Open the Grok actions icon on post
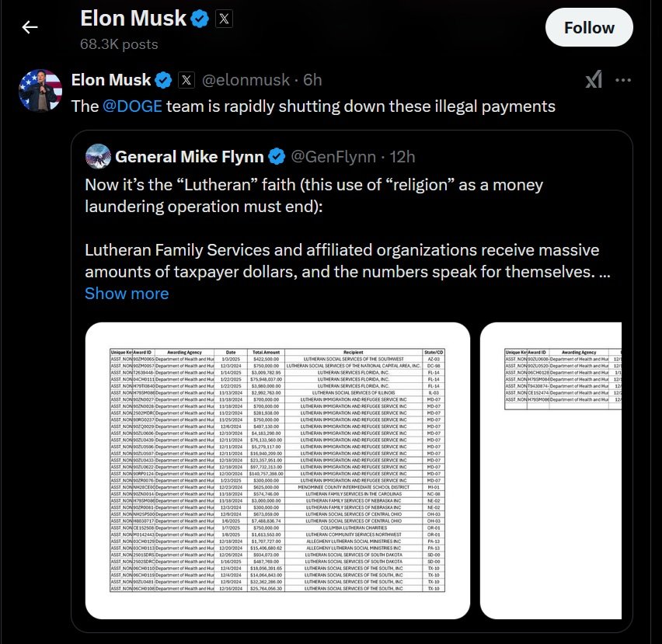 594,79
